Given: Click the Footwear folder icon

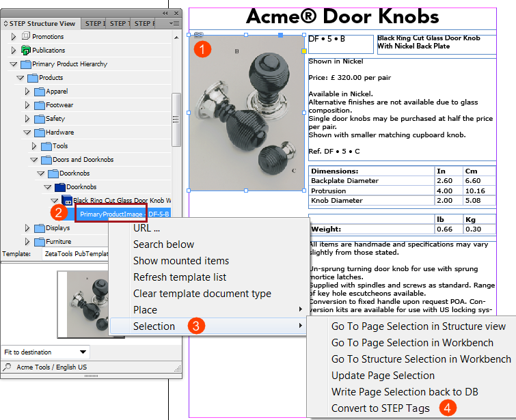Looking at the screenshot, I should tap(40, 105).
